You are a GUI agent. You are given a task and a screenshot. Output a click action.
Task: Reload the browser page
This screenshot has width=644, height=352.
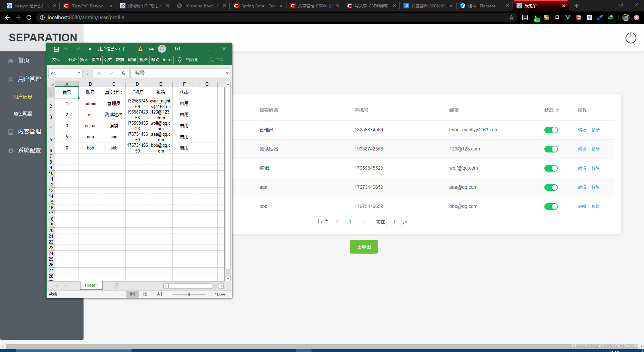(x=29, y=17)
